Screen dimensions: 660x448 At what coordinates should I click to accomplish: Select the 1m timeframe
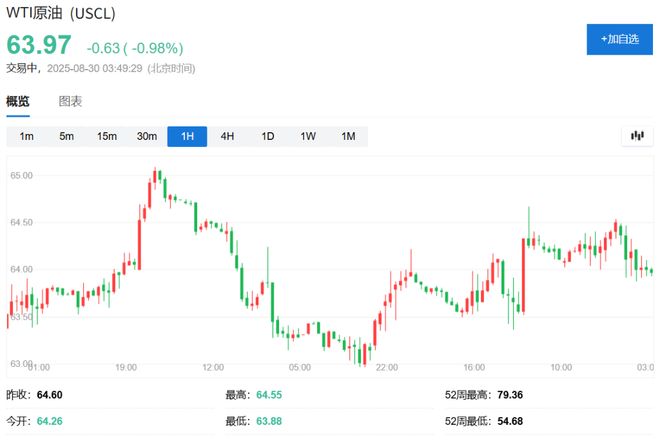coord(27,136)
